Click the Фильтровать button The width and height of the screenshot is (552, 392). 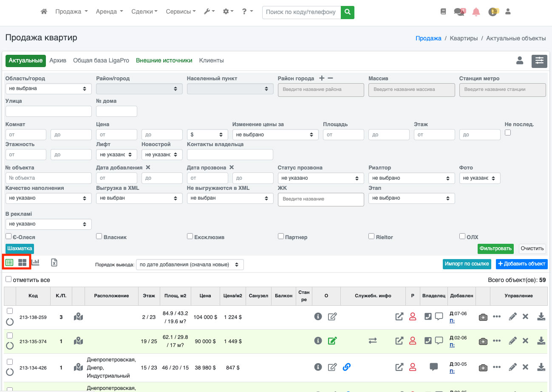[x=495, y=248]
